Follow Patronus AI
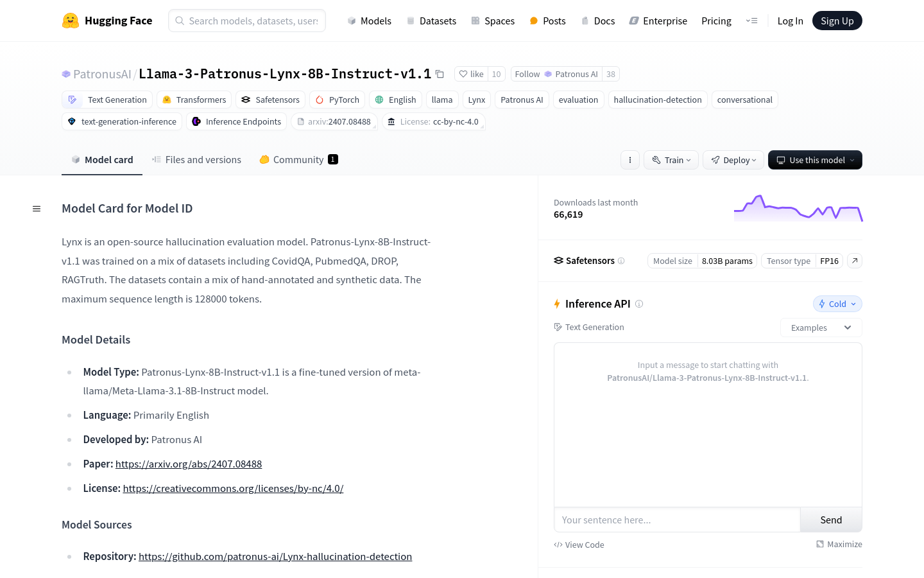The width and height of the screenshot is (924, 578). (x=556, y=74)
